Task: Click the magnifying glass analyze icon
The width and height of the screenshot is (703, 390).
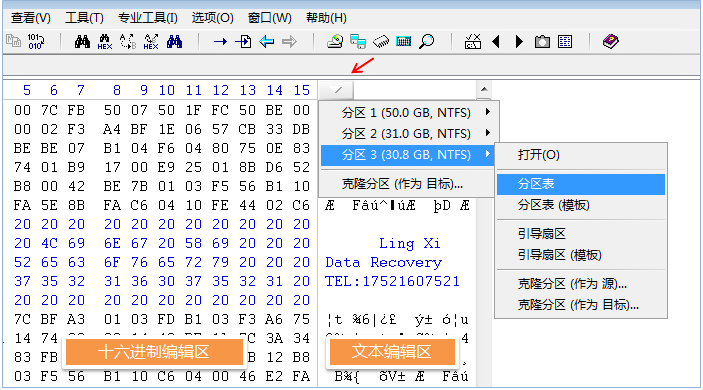Action: click(426, 42)
